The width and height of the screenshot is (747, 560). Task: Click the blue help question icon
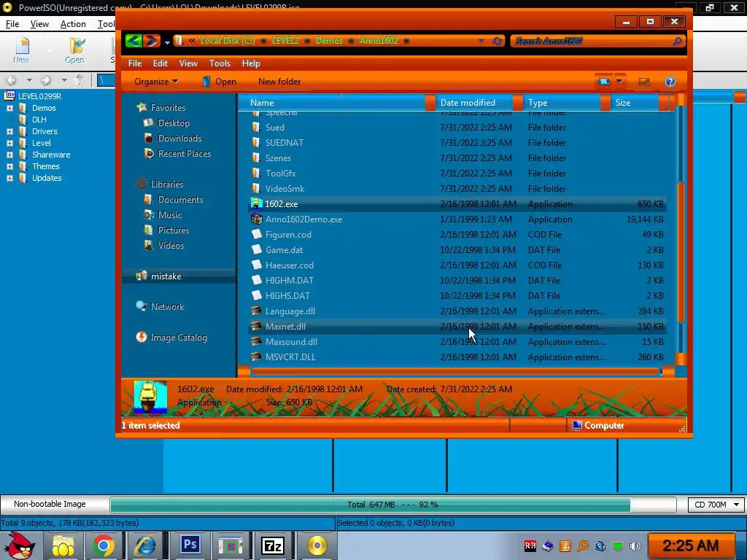670,82
